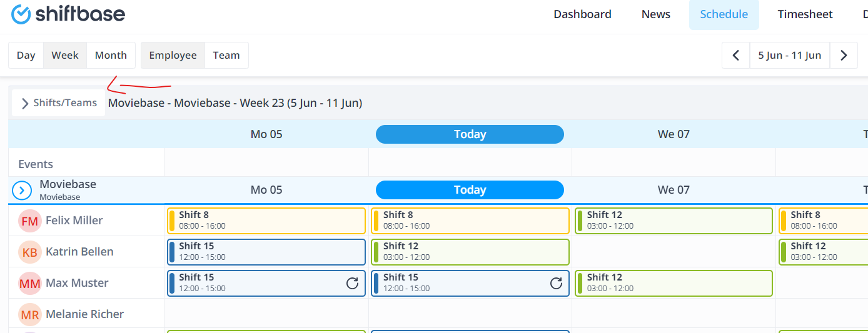
Task: Expand the Shifts/Teams side panel
Action: pos(59,102)
